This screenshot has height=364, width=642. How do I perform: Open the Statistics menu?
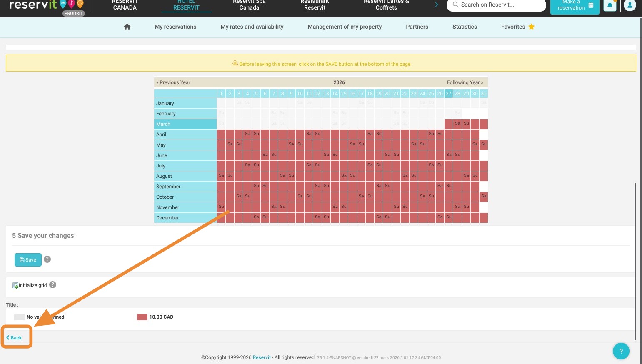pos(465,27)
